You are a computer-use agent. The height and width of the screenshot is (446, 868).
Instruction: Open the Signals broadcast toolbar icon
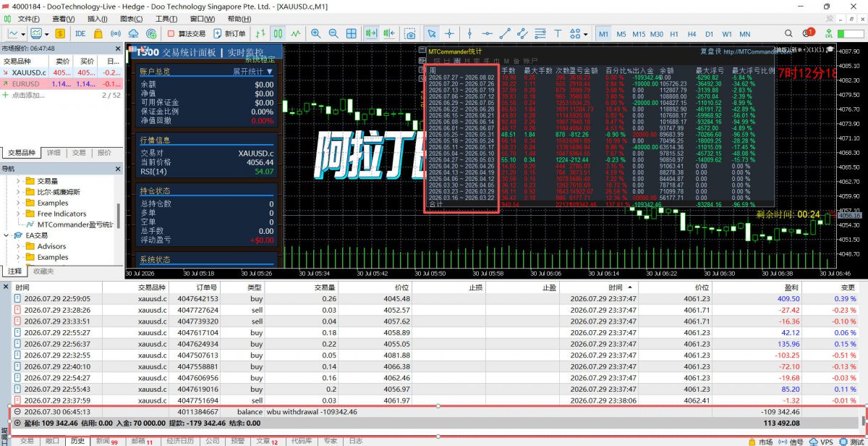[116, 33]
